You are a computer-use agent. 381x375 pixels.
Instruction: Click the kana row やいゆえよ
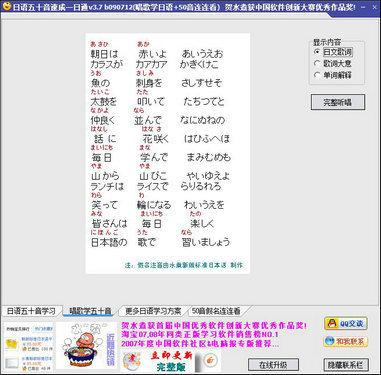click(208, 176)
